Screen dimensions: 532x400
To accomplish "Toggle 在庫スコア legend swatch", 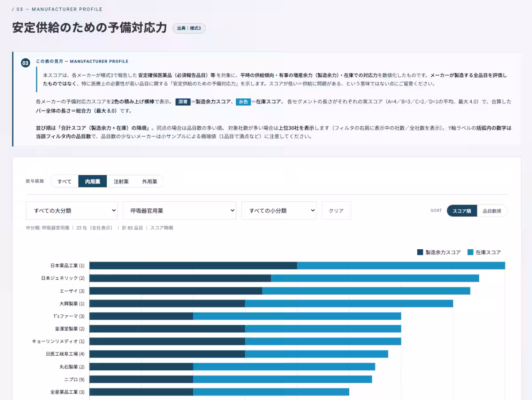I will 470,252.
